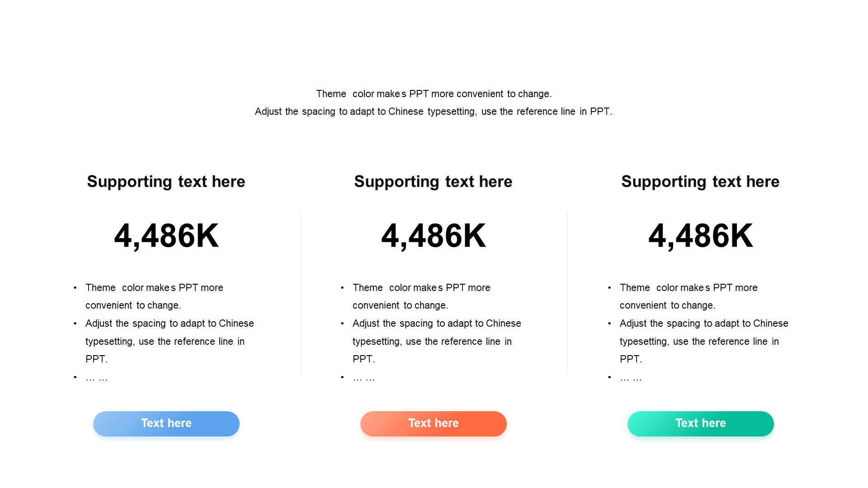Screen dimensions: 868x488
Task: Click the green 'Text here' button
Action: coord(701,423)
